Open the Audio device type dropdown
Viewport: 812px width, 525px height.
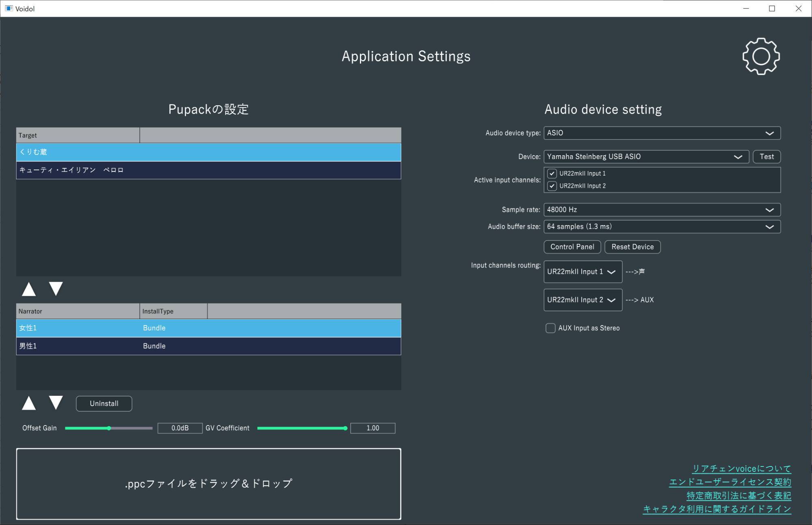[662, 133]
